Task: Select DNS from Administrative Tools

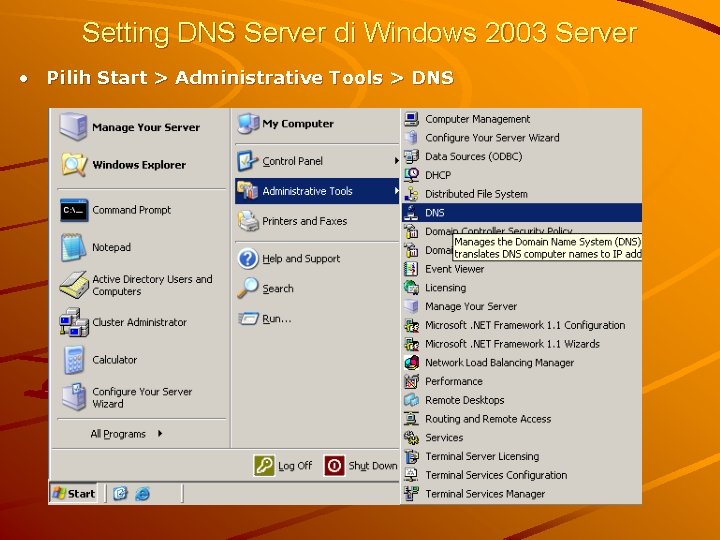Action: tap(522, 213)
